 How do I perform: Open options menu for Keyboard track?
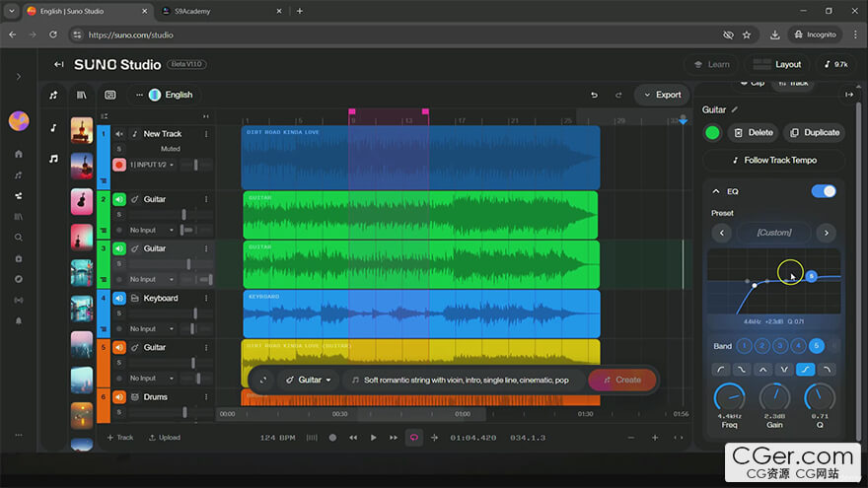pos(206,298)
